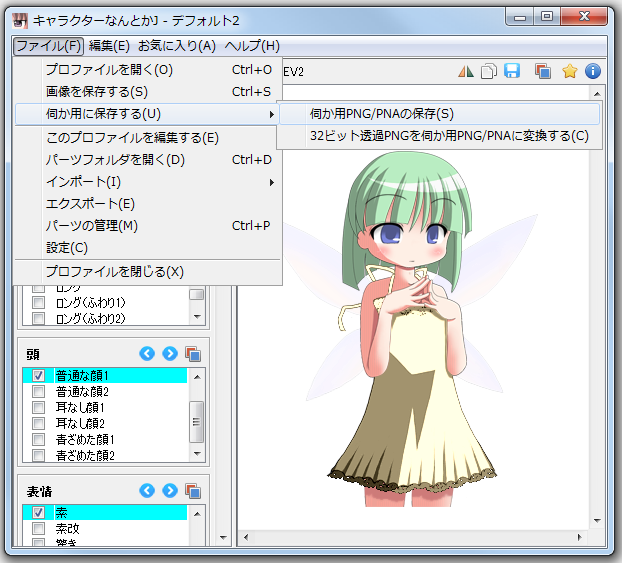Viewport: 622px width, 563px height.
Task: Click scroll-up arrow of 頭 list
Action: pos(197,377)
